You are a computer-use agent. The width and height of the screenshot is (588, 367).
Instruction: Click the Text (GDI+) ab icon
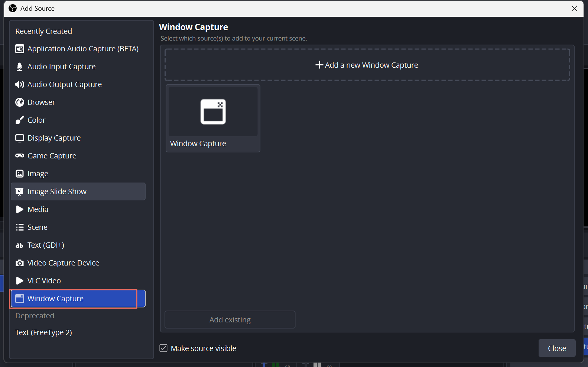20,245
